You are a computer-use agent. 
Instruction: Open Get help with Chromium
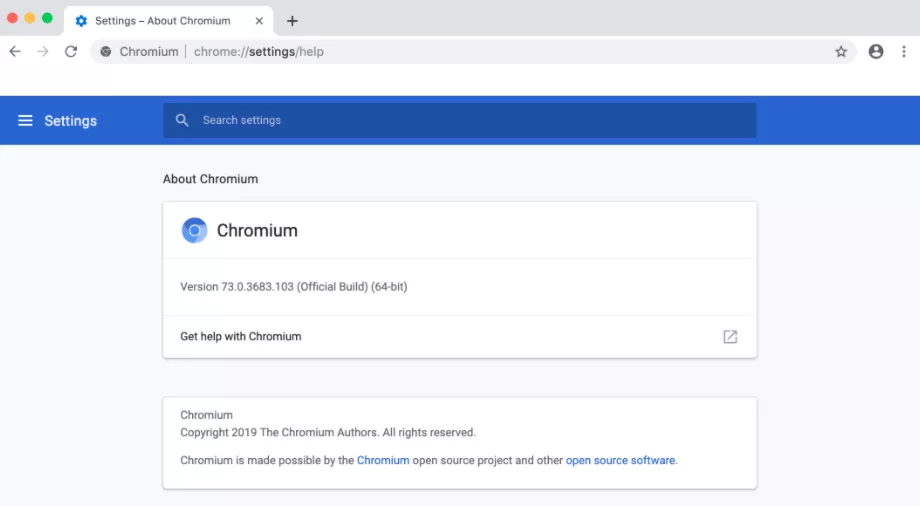tap(459, 336)
